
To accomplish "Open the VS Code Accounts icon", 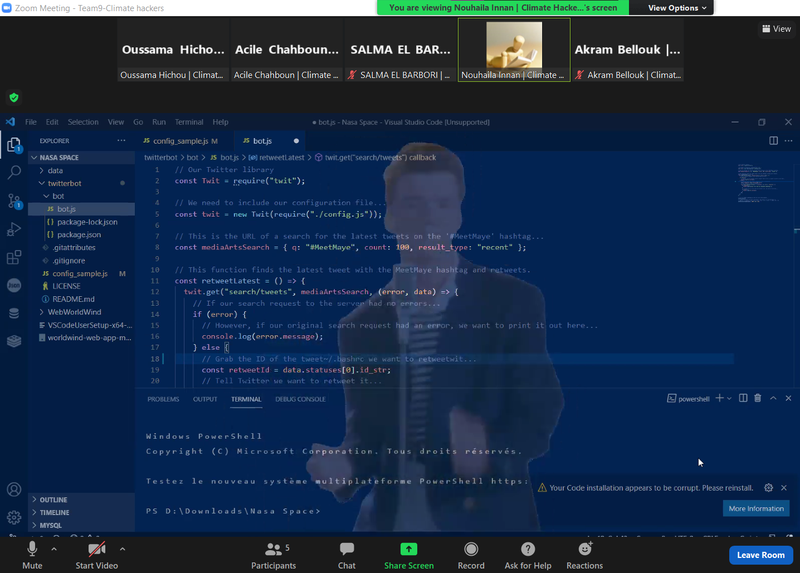I will click(14, 490).
